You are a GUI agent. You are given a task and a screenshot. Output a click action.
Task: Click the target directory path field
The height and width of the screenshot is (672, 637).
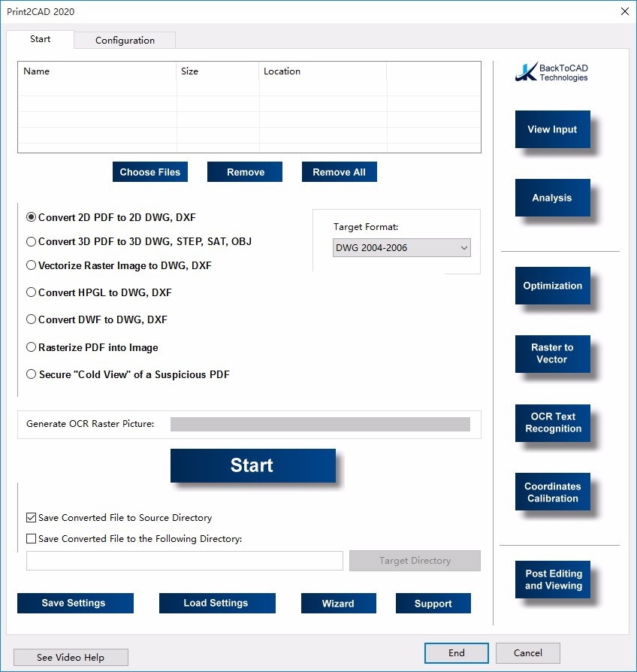185,561
